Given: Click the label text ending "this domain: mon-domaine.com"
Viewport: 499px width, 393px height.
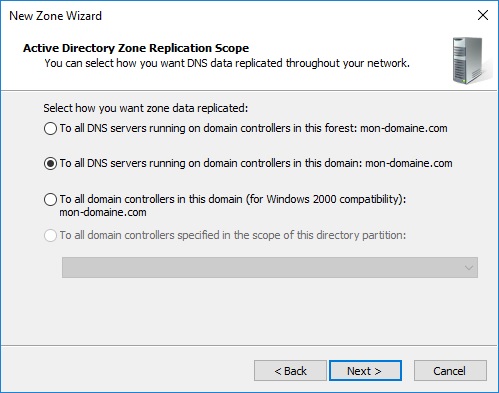Looking at the screenshot, I should 256,163.
